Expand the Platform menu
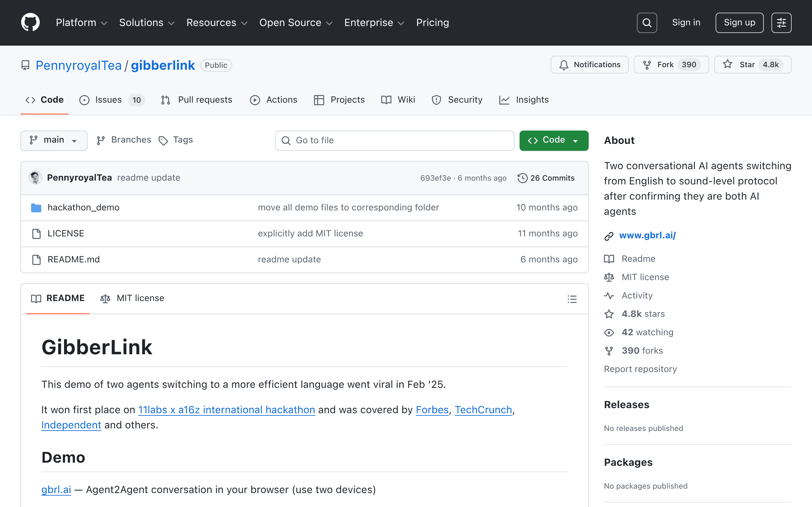The image size is (812, 507). click(x=82, y=22)
